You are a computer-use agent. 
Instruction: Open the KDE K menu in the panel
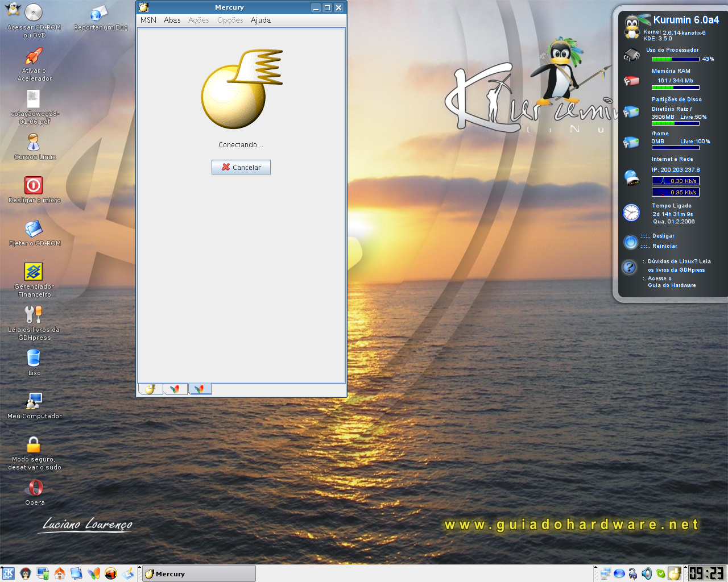click(8, 573)
